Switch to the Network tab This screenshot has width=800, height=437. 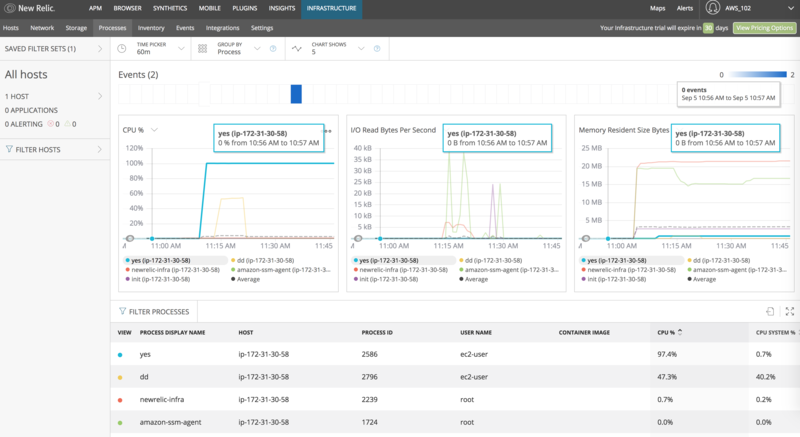tap(42, 28)
